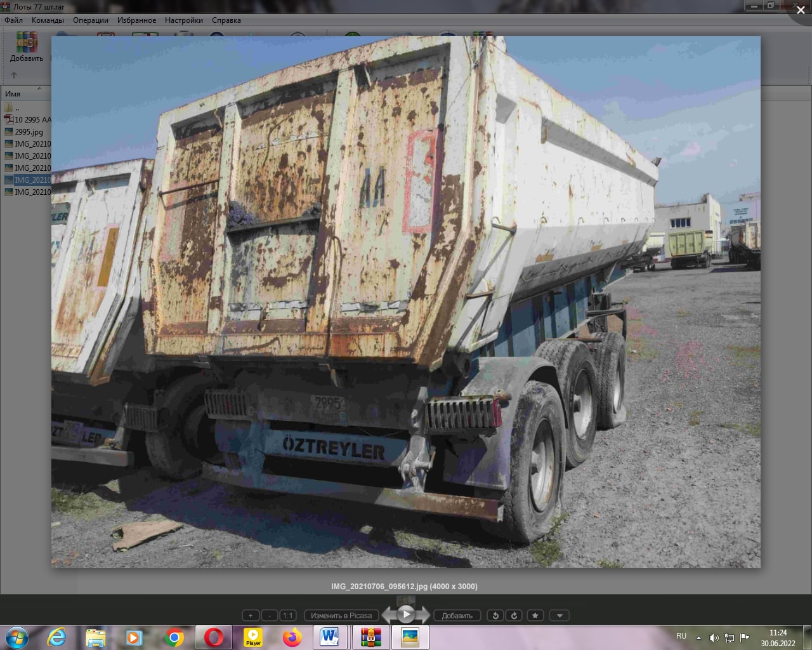Change input language via RU indicator
Screen dimensions: 812x650
pyautogui.click(x=681, y=636)
